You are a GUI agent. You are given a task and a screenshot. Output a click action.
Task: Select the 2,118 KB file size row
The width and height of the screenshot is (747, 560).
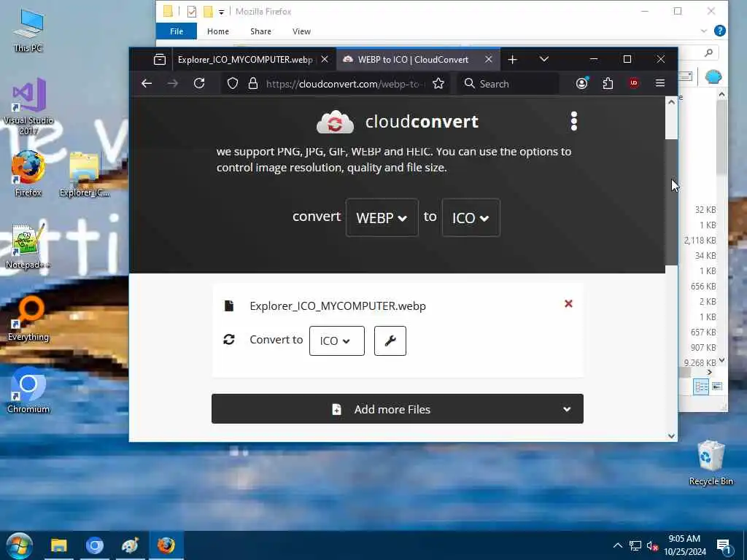click(x=700, y=241)
